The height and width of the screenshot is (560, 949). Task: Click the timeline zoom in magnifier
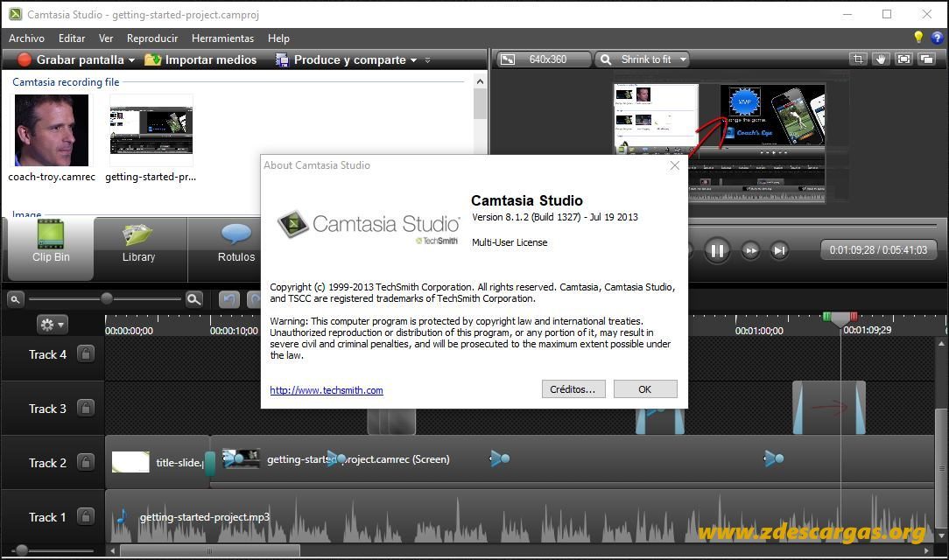tap(193, 298)
